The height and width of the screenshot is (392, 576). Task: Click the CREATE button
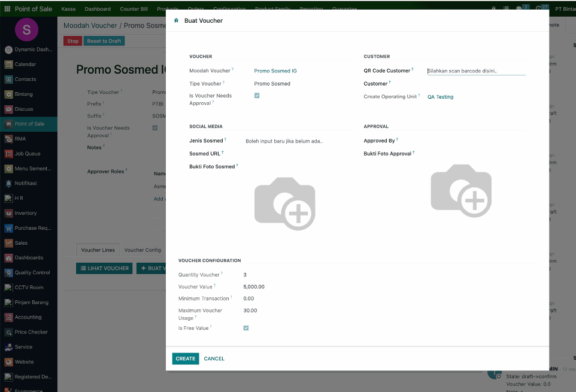pyautogui.click(x=186, y=358)
